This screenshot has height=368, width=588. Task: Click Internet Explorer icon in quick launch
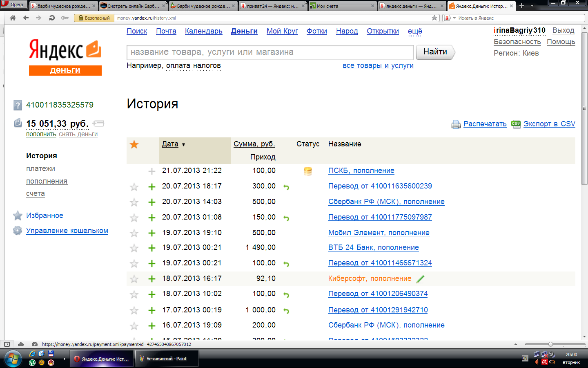click(x=32, y=354)
